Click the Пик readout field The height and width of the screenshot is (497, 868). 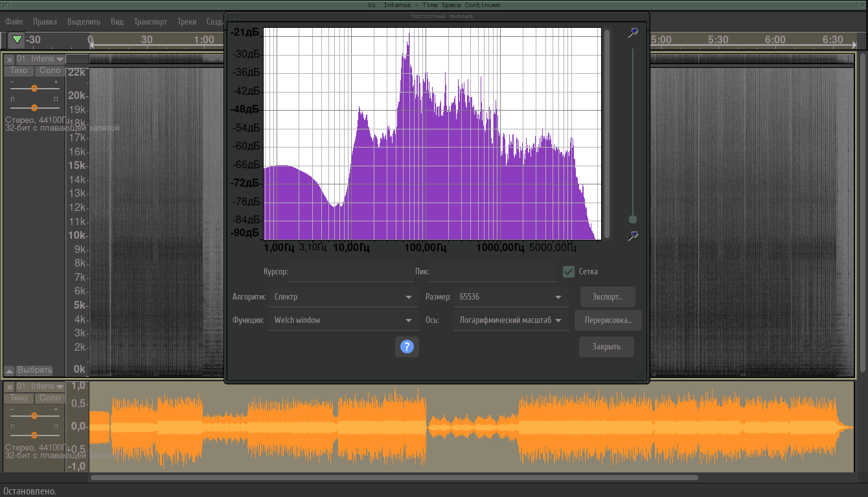tap(492, 272)
